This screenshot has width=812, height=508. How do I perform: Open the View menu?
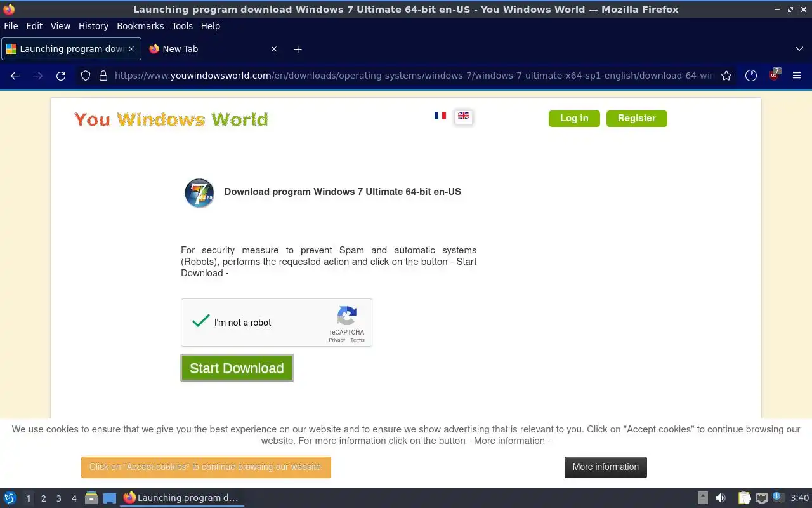click(x=60, y=26)
